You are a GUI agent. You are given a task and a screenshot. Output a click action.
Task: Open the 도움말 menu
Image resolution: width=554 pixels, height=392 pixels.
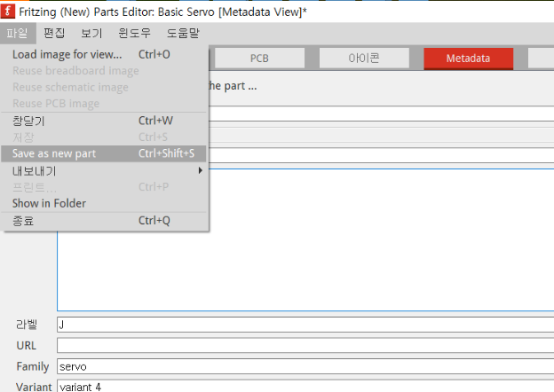pyautogui.click(x=183, y=33)
